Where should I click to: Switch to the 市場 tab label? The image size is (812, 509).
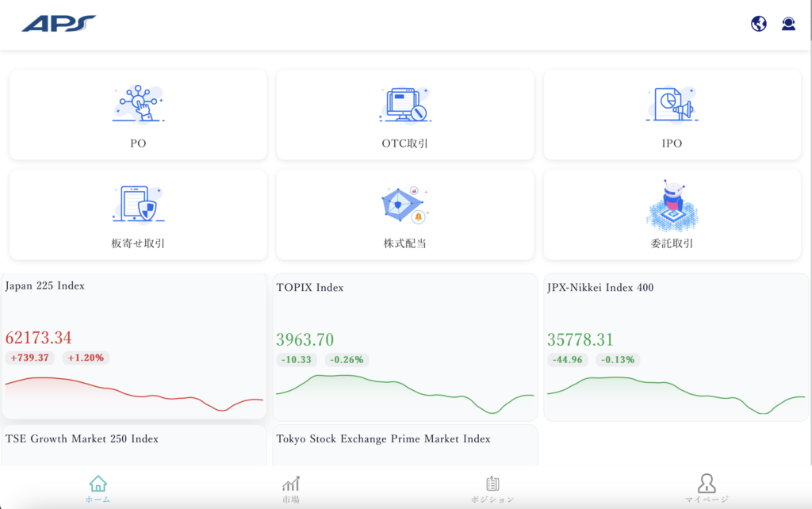[x=290, y=499]
